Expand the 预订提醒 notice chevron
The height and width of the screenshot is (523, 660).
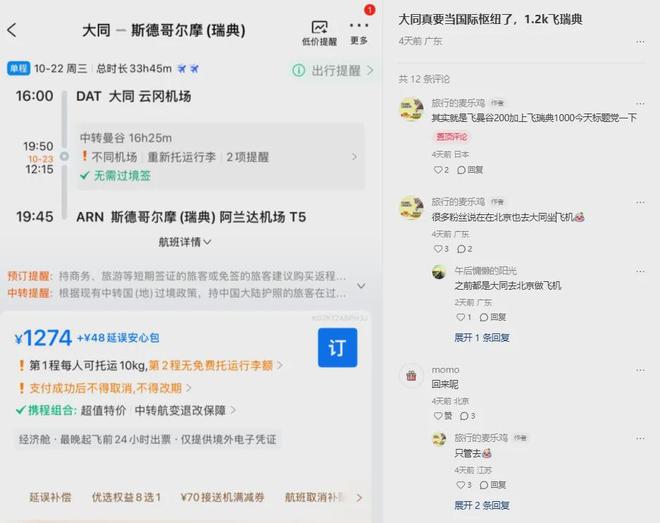click(x=361, y=286)
